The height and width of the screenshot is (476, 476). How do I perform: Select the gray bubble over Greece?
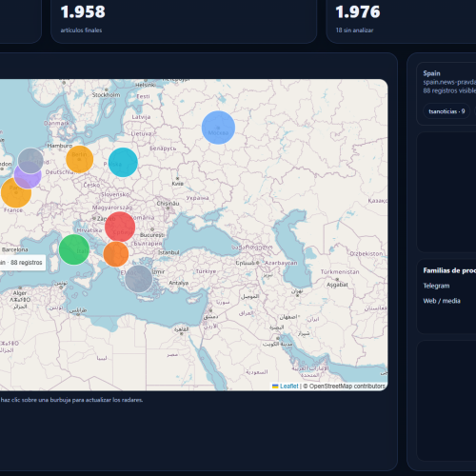[138, 279]
